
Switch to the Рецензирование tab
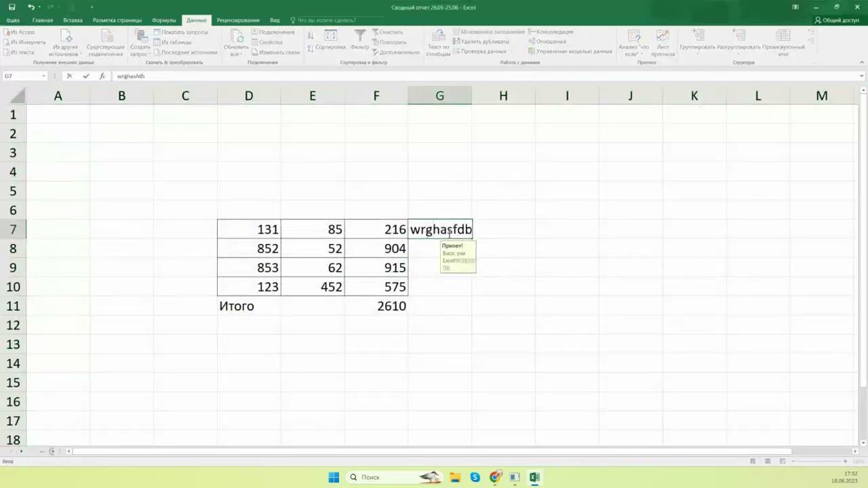(238, 20)
